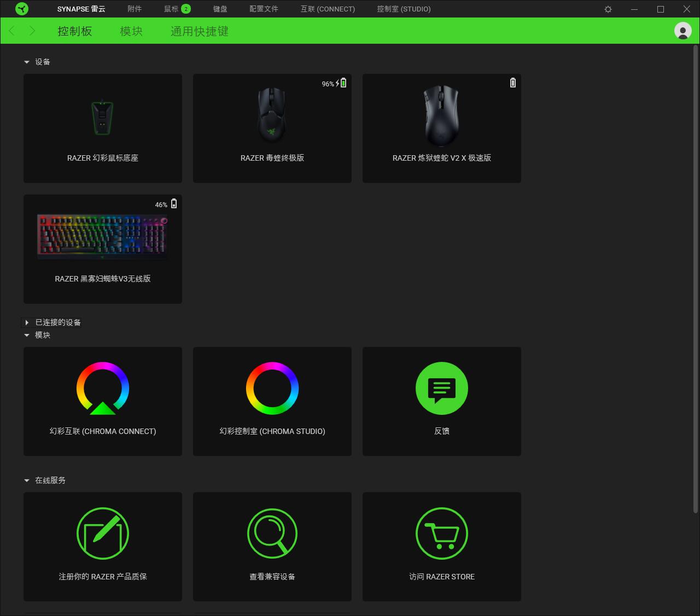The width and height of the screenshot is (700, 616).
Task: Click 查看兼容设备 label
Action: [x=272, y=577]
